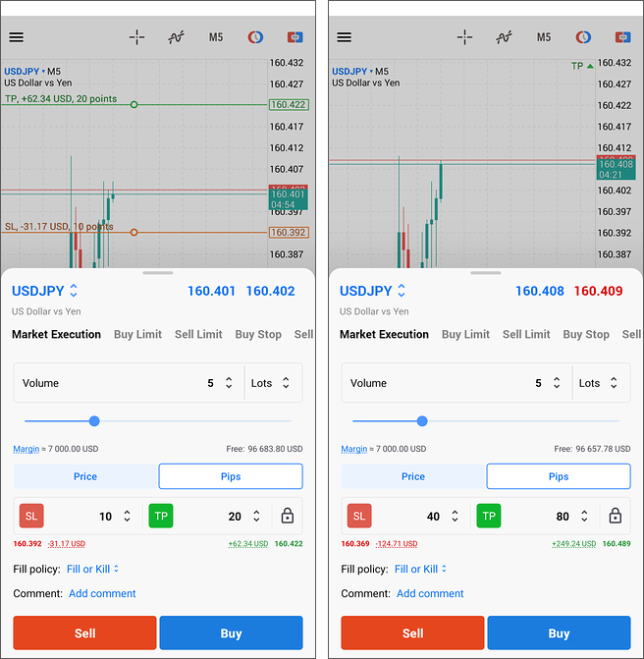Click Add comment link in right panel
The image size is (644, 659).
pyautogui.click(x=430, y=593)
